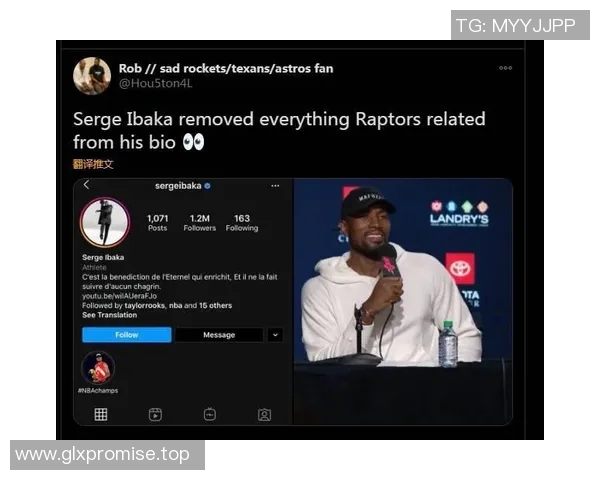Open the tagged photos tab icon
This screenshot has width=600, height=480.
264,415
